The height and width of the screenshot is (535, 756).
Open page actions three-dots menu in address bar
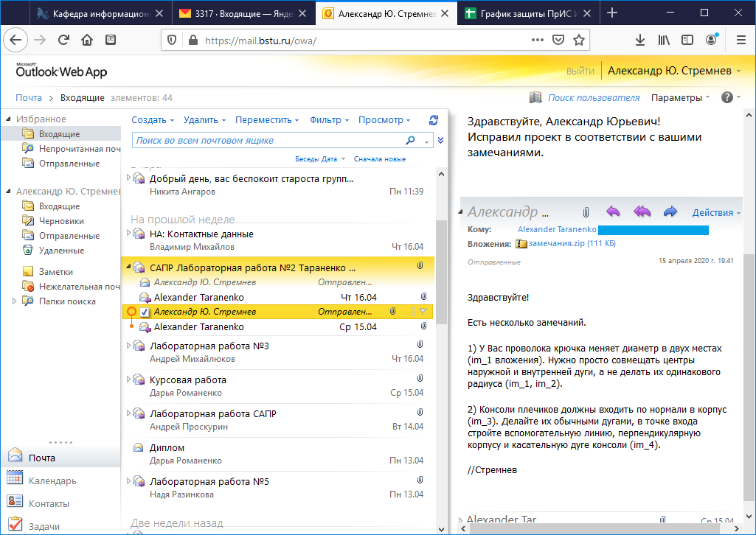click(538, 40)
